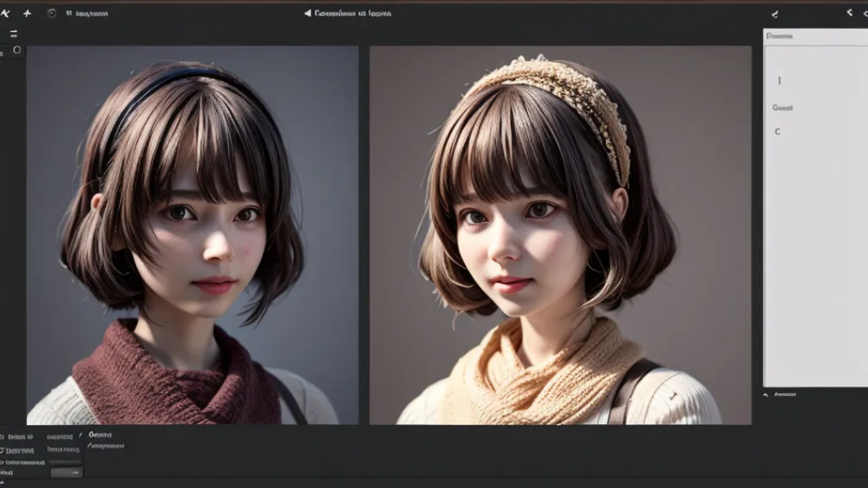The height and width of the screenshot is (488, 868).
Task: Select the left portrait with the maroon scarf
Action: pos(193,235)
